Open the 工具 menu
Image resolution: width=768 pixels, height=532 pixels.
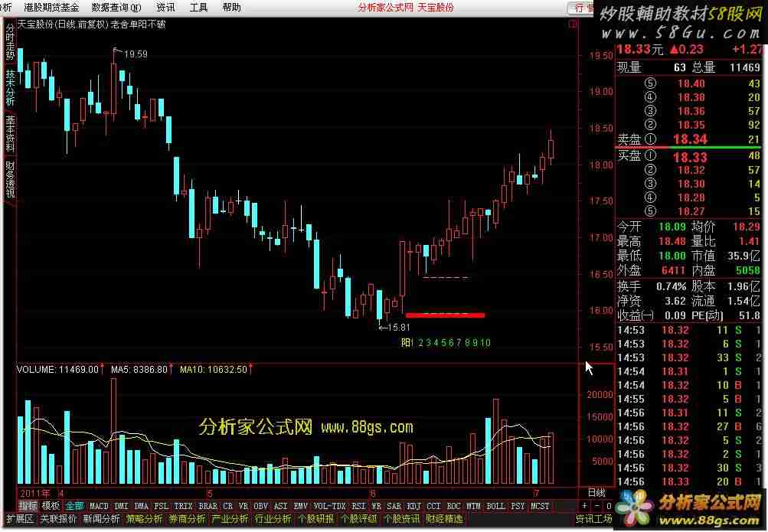199,8
